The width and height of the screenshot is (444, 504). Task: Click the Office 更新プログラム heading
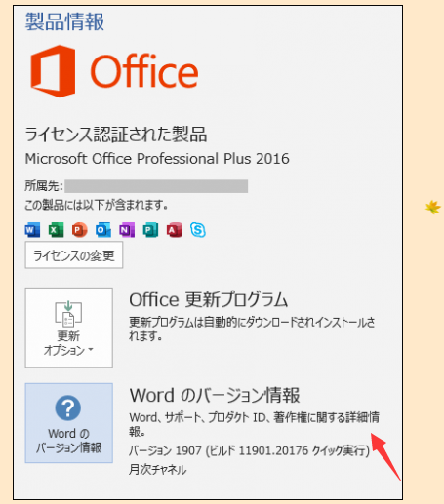click(209, 299)
